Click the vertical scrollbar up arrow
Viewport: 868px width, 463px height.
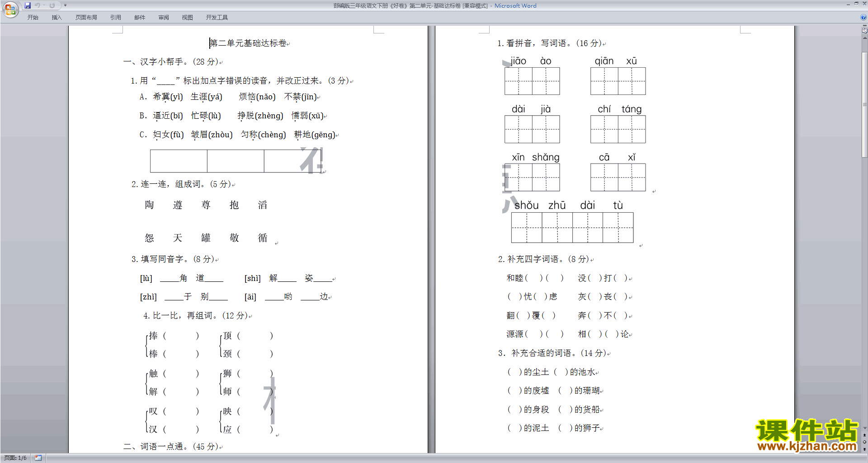864,38
